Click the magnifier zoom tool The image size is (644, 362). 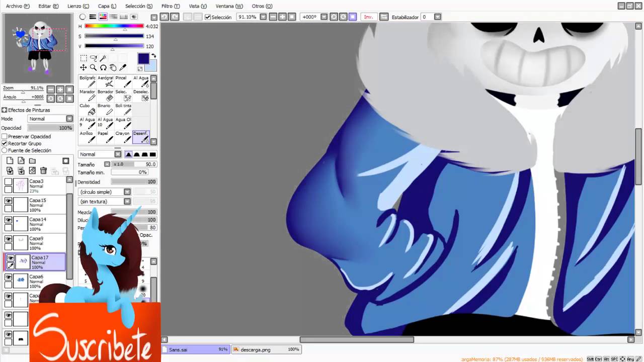(93, 67)
